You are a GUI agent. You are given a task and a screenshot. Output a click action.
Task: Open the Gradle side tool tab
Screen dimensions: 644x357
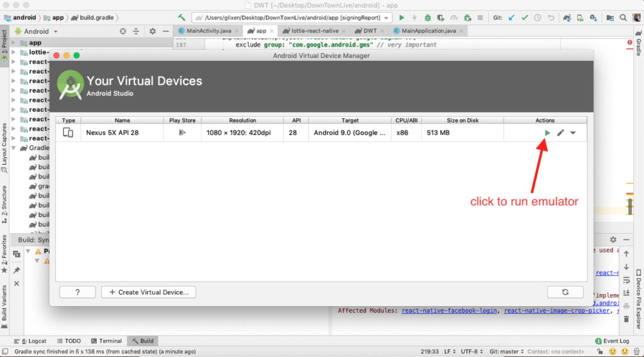pos(639,43)
